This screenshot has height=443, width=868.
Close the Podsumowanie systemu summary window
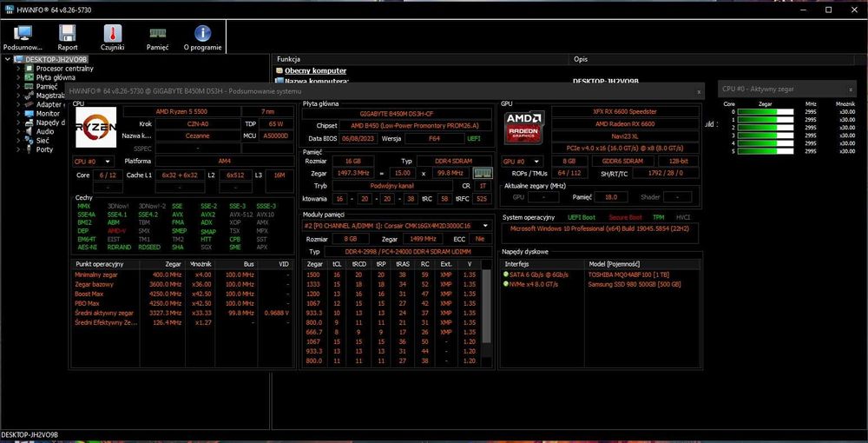pyautogui.click(x=699, y=91)
